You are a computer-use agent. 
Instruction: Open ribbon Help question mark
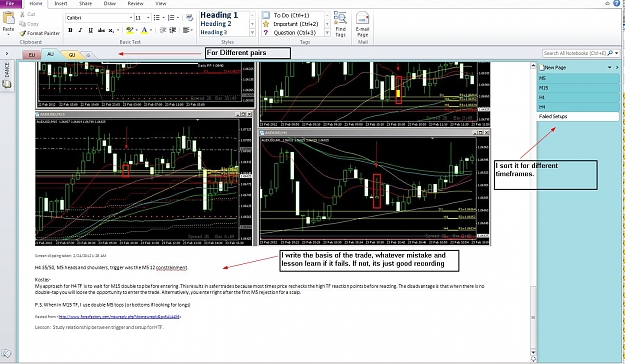point(616,3)
